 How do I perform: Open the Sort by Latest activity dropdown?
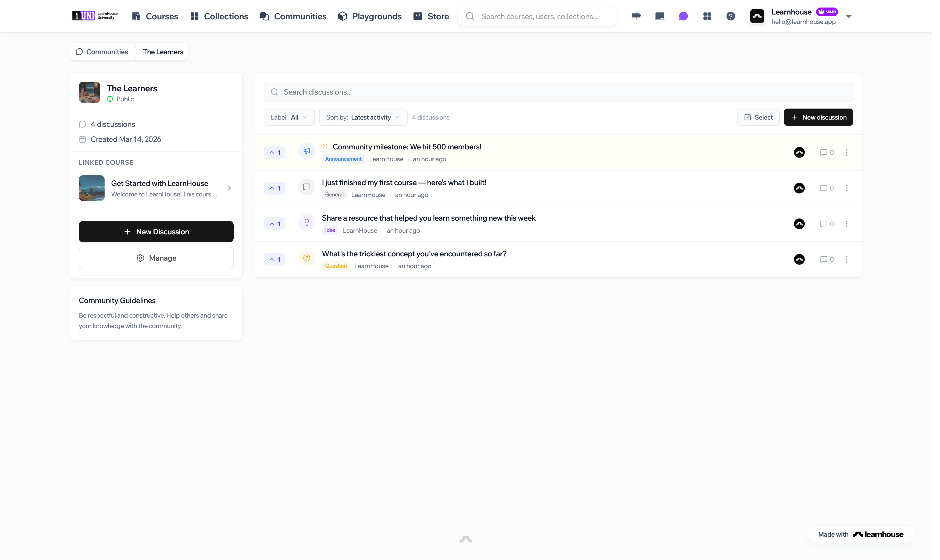click(x=363, y=117)
